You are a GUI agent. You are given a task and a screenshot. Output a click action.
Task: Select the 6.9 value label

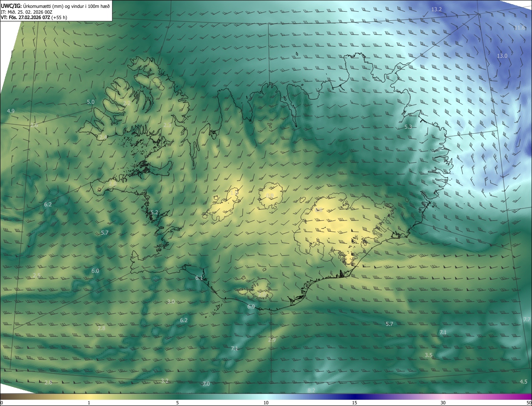[251, 306]
